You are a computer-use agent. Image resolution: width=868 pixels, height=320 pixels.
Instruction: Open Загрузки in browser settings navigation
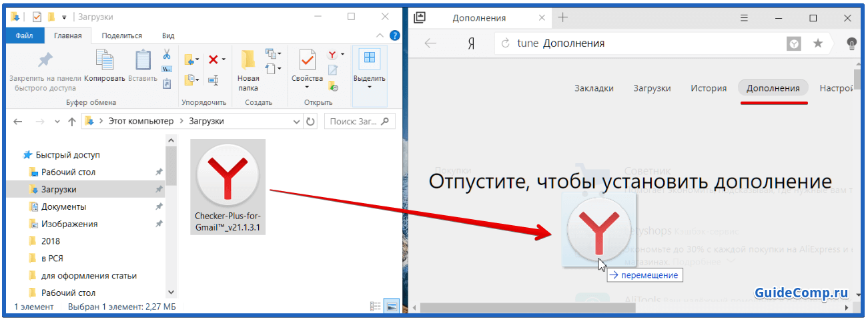click(652, 88)
